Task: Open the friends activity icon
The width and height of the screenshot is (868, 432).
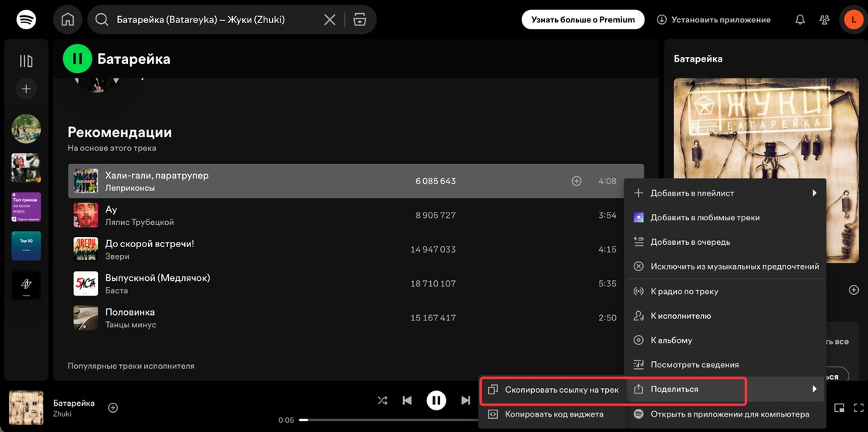Action: coord(825,20)
